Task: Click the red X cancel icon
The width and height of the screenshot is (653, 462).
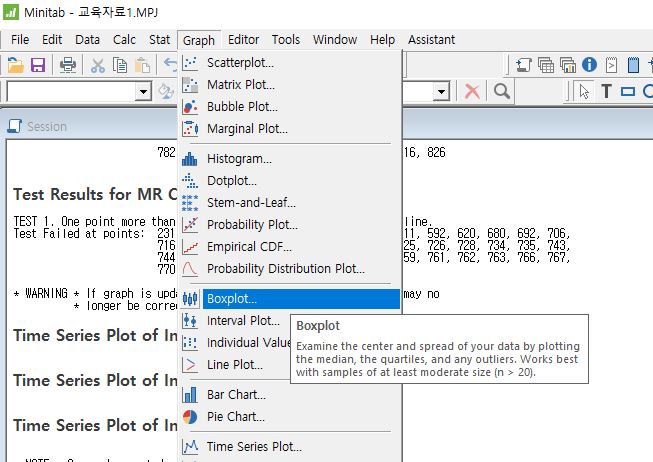Action: click(472, 91)
